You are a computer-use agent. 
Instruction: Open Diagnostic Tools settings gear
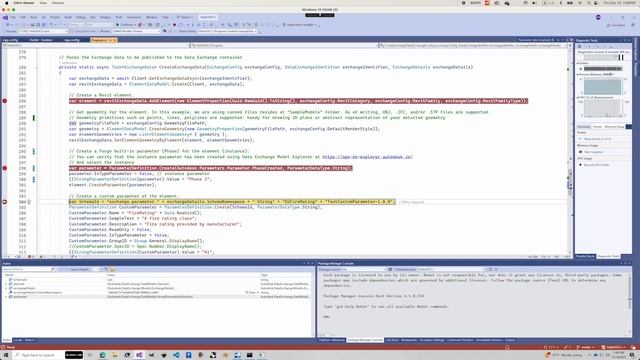580,47
